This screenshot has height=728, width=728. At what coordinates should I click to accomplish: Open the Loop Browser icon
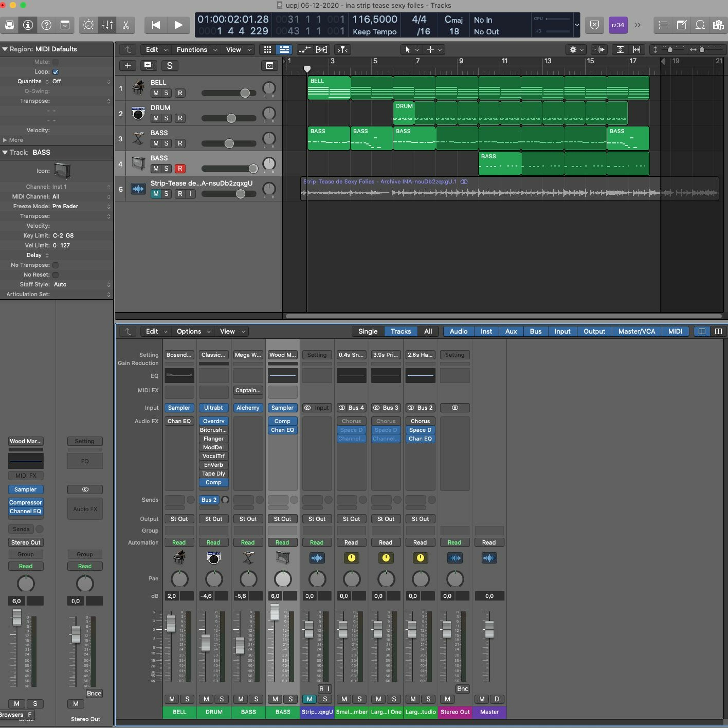[x=700, y=25]
